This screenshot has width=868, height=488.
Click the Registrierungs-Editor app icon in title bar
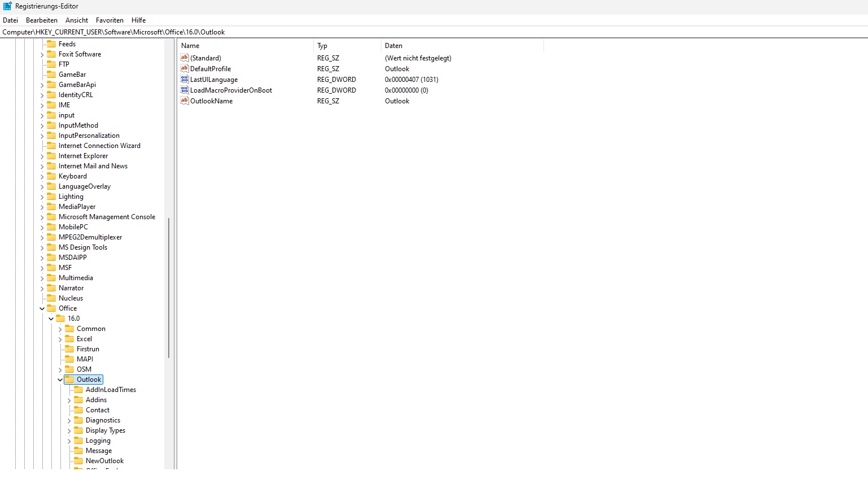7,6
